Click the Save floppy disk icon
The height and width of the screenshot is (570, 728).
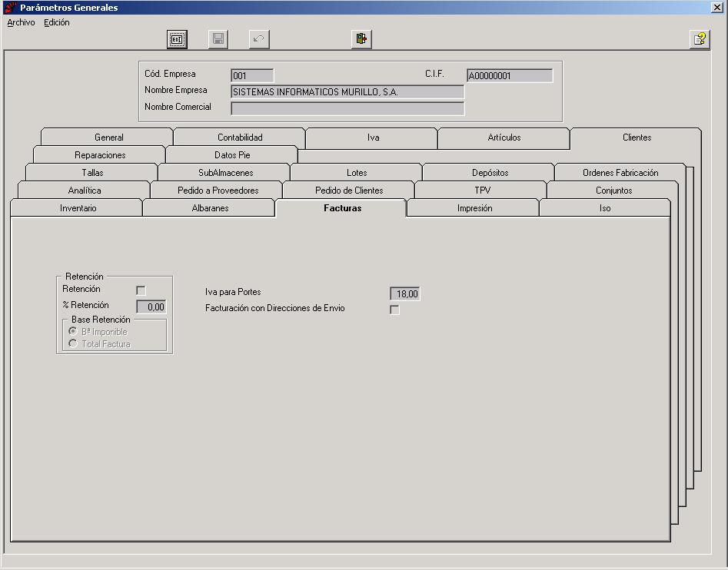coord(218,39)
